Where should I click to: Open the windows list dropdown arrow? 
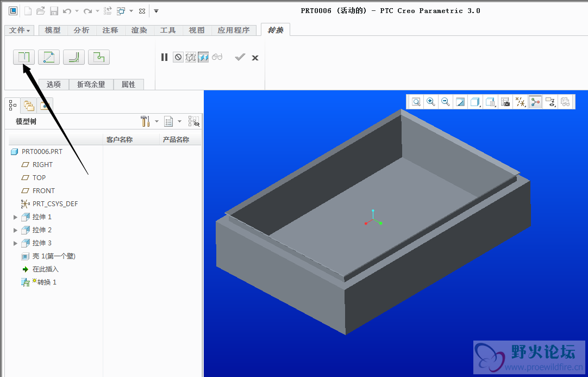132,11
